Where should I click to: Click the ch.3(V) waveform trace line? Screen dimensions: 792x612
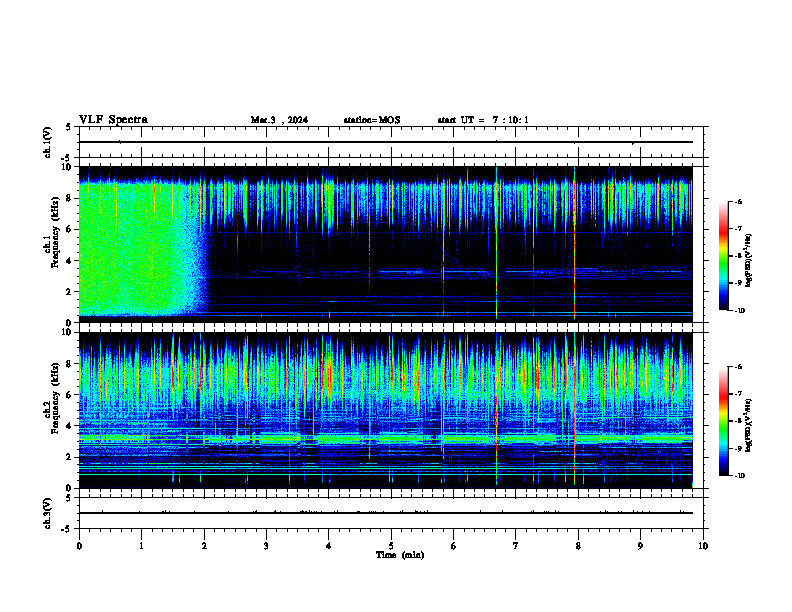[x=386, y=513]
